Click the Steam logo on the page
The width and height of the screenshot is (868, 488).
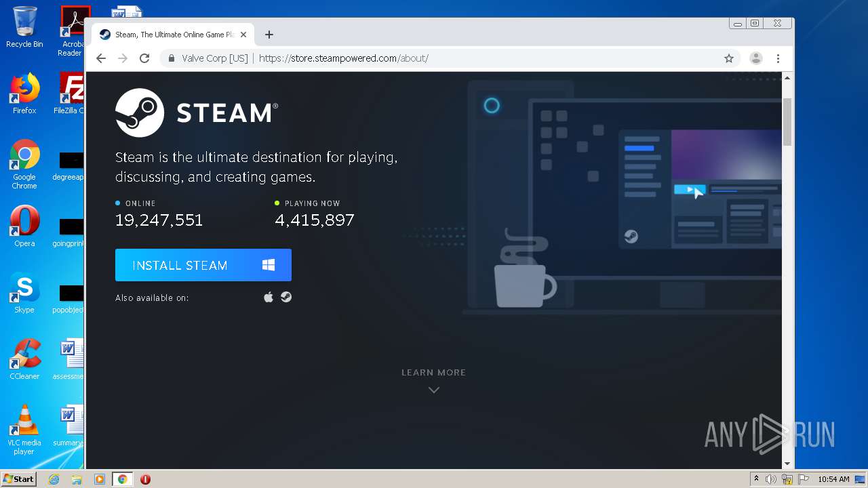point(197,113)
